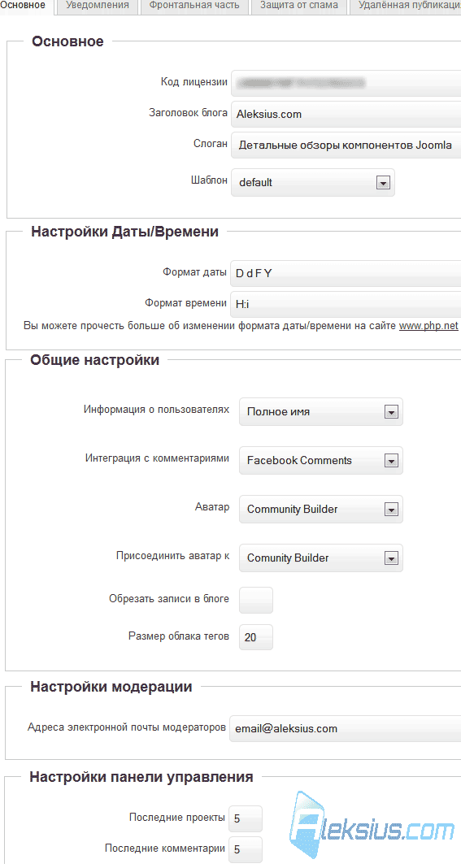Click the Настройки панели управления heading

[141, 777]
